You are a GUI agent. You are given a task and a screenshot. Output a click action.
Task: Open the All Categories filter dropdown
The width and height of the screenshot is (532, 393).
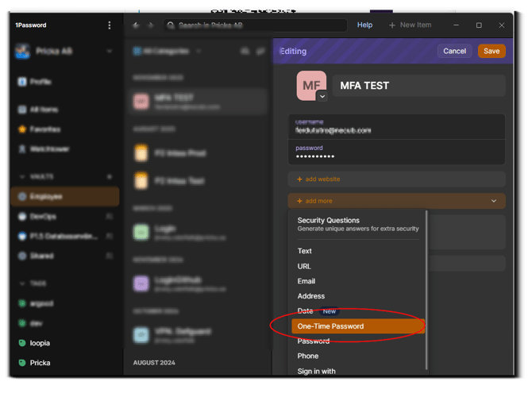pos(167,52)
